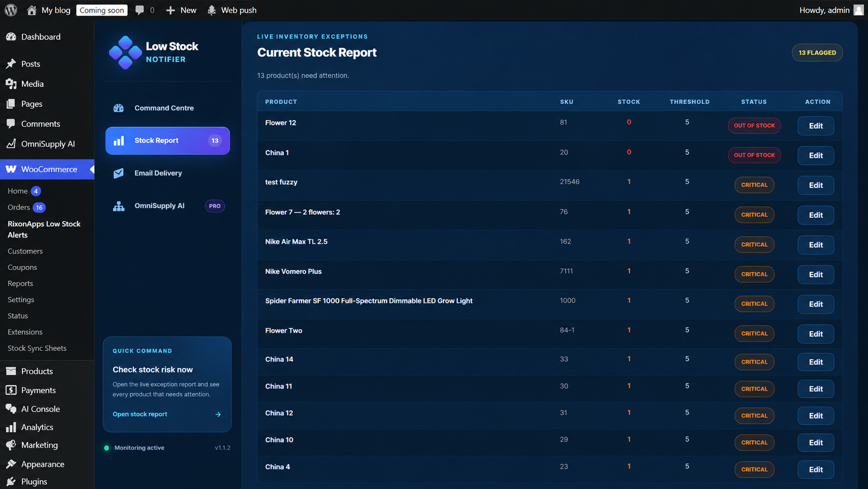Click the Command Centre gauge icon

tap(119, 108)
